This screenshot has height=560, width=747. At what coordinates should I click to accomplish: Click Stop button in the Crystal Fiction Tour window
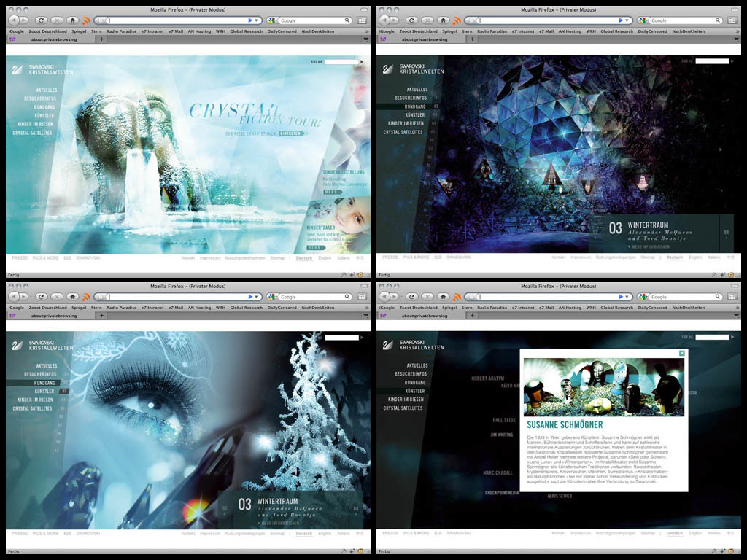[57, 20]
